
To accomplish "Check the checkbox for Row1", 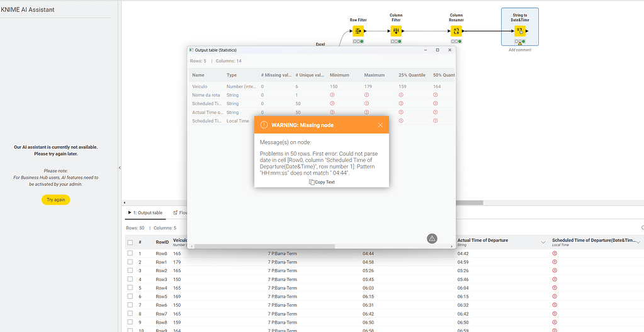I will [x=130, y=262].
